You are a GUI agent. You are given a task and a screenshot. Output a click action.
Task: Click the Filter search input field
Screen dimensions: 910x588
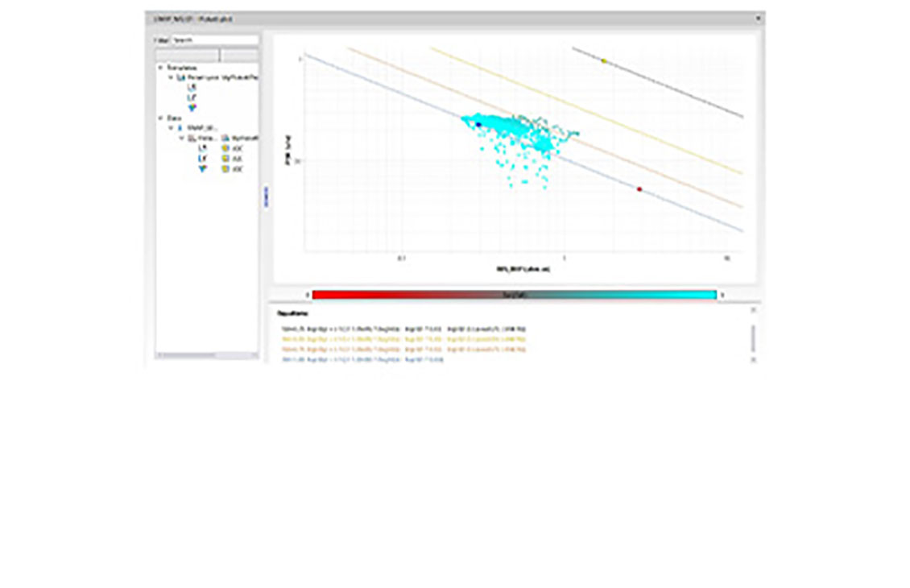click(x=214, y=39)
